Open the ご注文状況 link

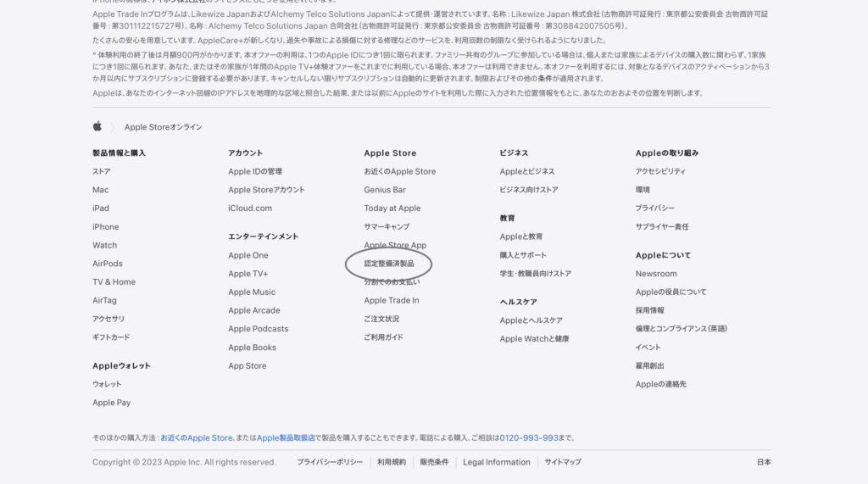pyautogui.click(x=382, y=319)
